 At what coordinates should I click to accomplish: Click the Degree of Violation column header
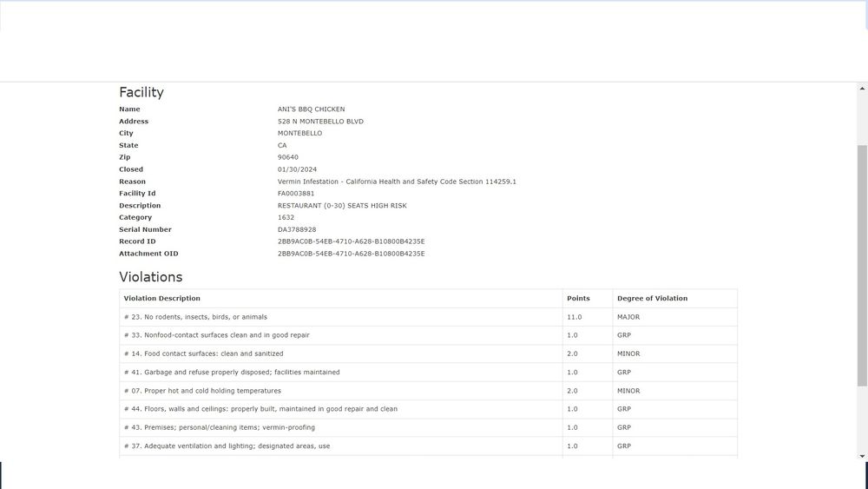point(652,298)
